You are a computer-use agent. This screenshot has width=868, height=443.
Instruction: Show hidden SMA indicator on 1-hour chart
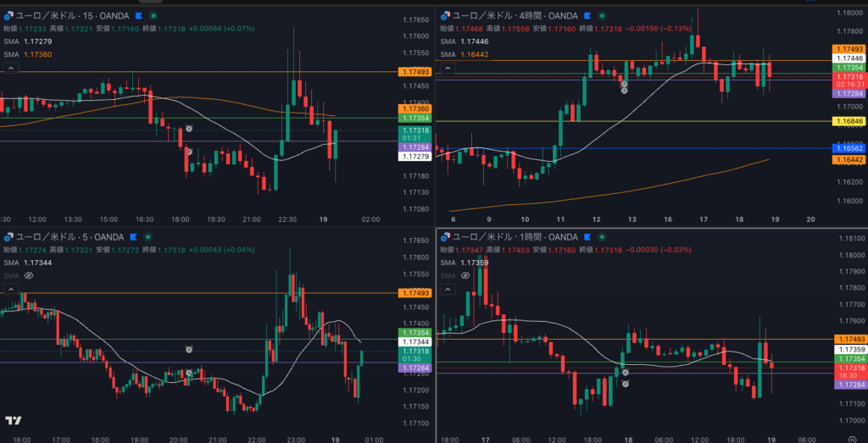466,275
